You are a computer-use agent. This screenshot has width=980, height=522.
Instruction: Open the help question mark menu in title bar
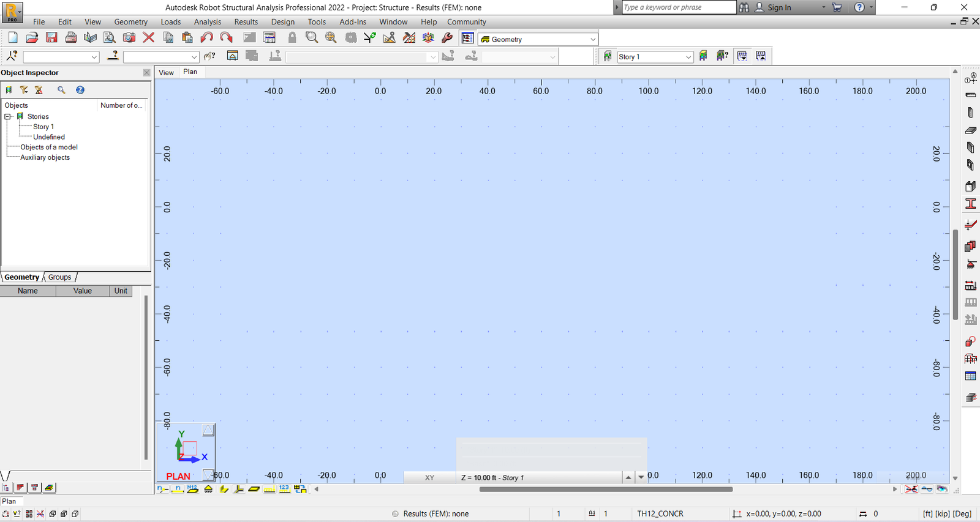860,7
